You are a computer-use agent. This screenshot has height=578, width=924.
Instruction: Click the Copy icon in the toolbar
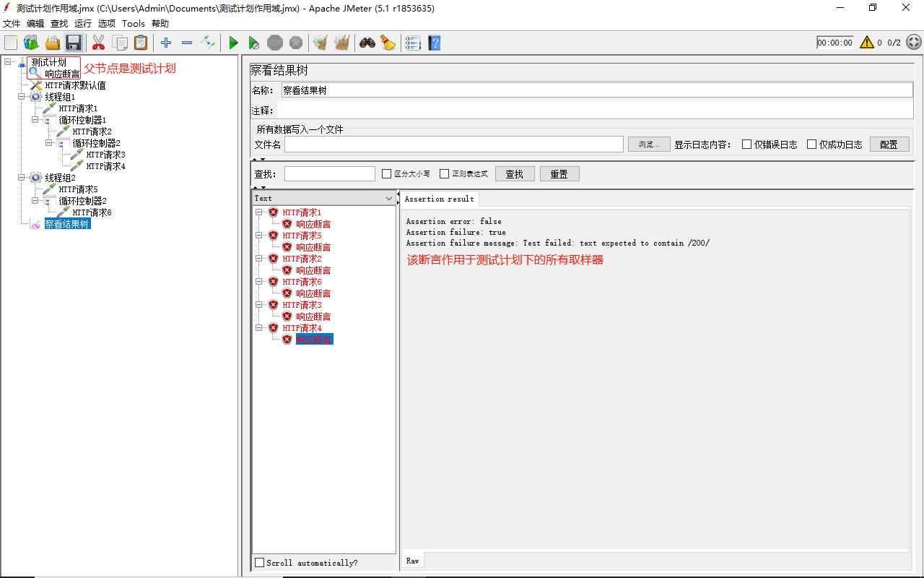(120, 43)
